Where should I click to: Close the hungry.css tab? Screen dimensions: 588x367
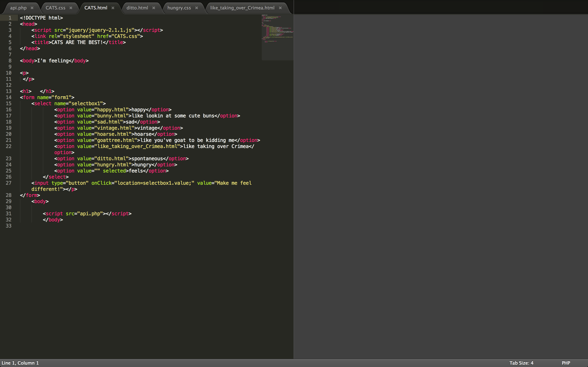point(197,8)
